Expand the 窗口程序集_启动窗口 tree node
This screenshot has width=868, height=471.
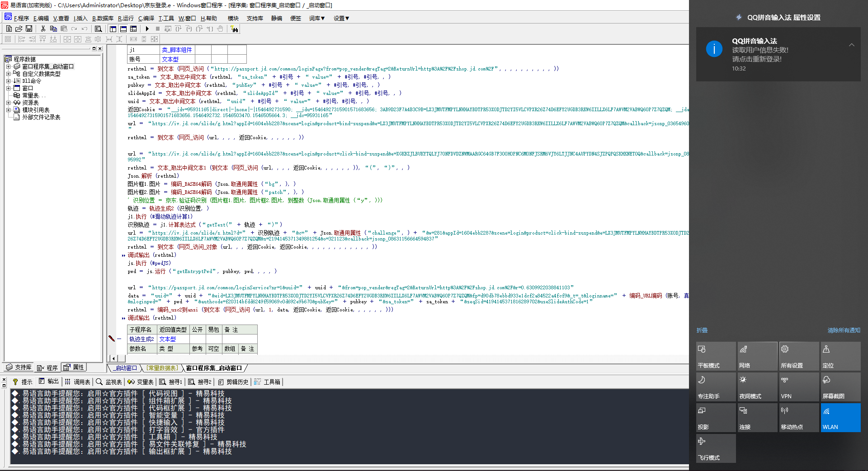click(8, 66)
